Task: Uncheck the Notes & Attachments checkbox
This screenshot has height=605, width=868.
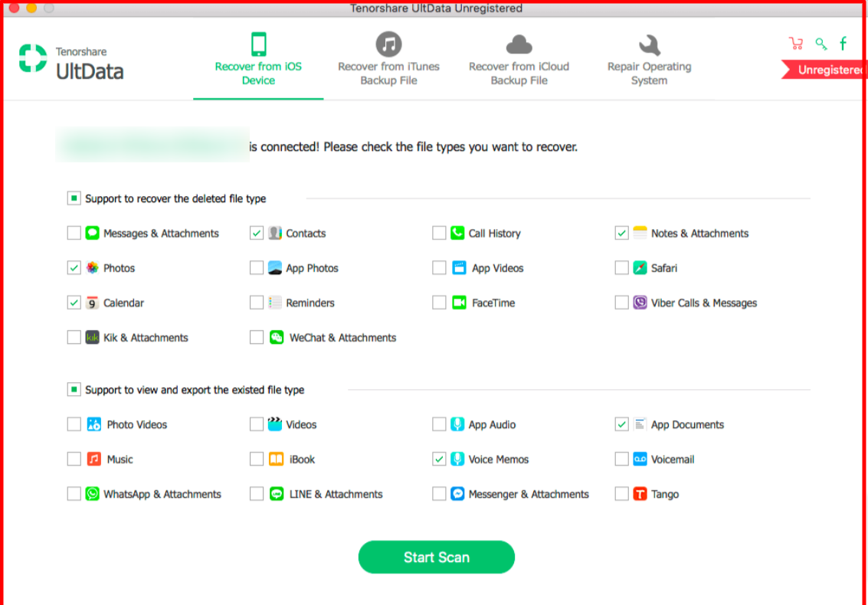Action: click(621, 233)
